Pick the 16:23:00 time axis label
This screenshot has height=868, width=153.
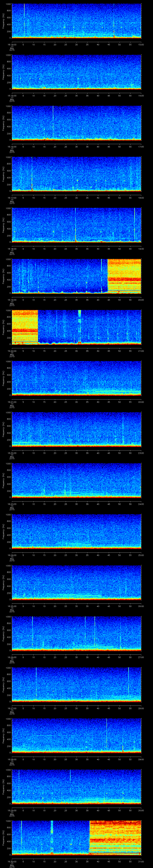click(12, 504)
